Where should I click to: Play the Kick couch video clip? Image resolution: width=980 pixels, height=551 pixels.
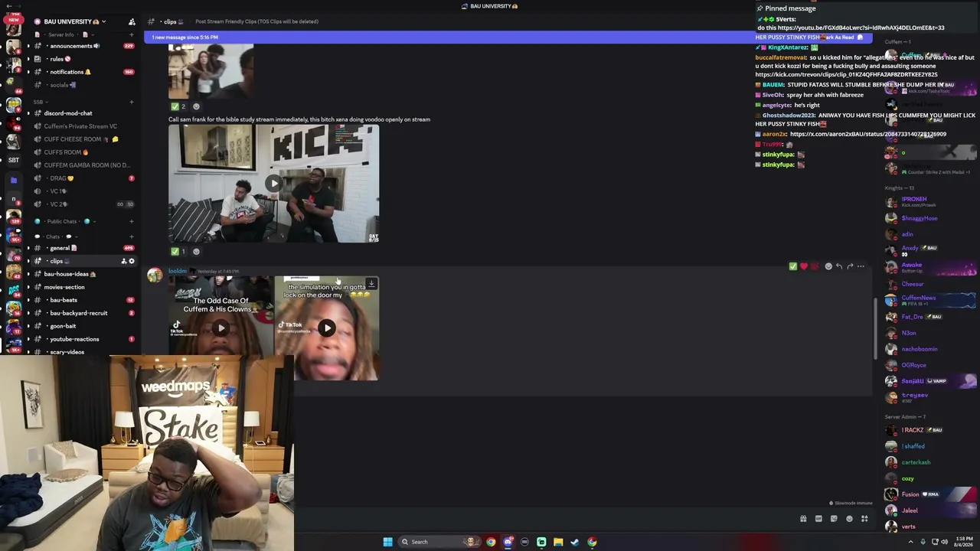273,183
